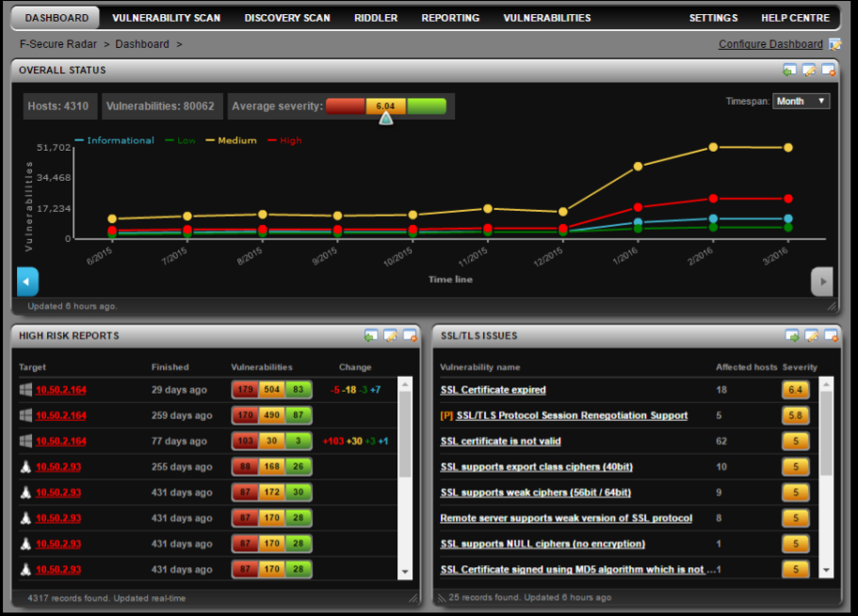Open SSL supports NULL ciphers (no encryption)
Viewport: 858px width, 616px height.
click(542, 544)
